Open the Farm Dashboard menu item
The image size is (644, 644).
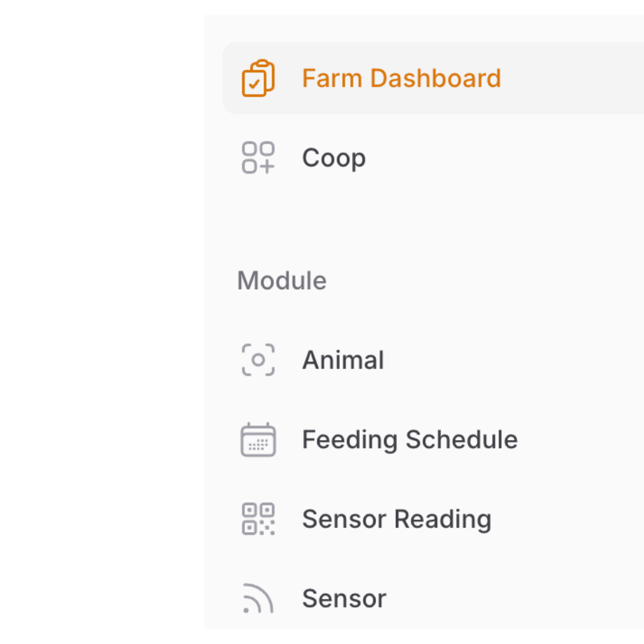pos(401,78)
